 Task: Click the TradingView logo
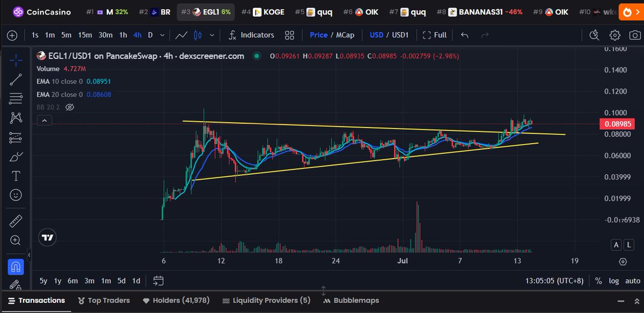47,237
